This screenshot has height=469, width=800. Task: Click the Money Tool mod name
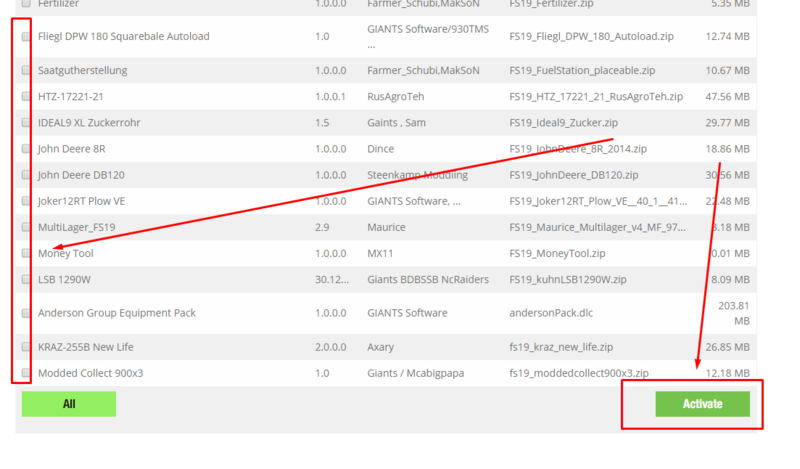point(66,254)
